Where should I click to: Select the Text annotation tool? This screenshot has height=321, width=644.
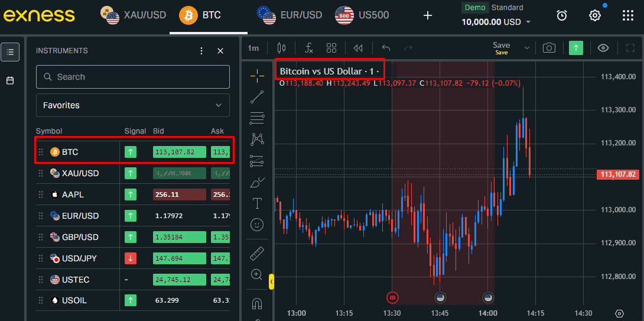coord(257,203)
